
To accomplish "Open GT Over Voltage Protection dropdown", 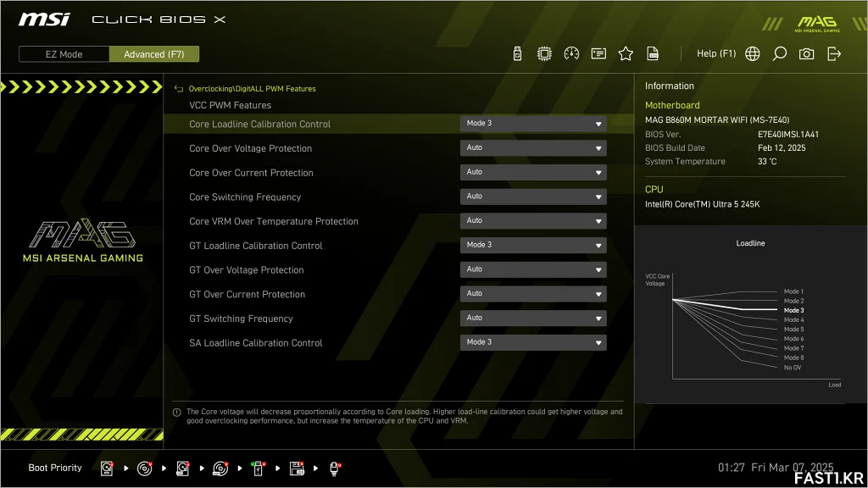I will (x=533, y=269).
